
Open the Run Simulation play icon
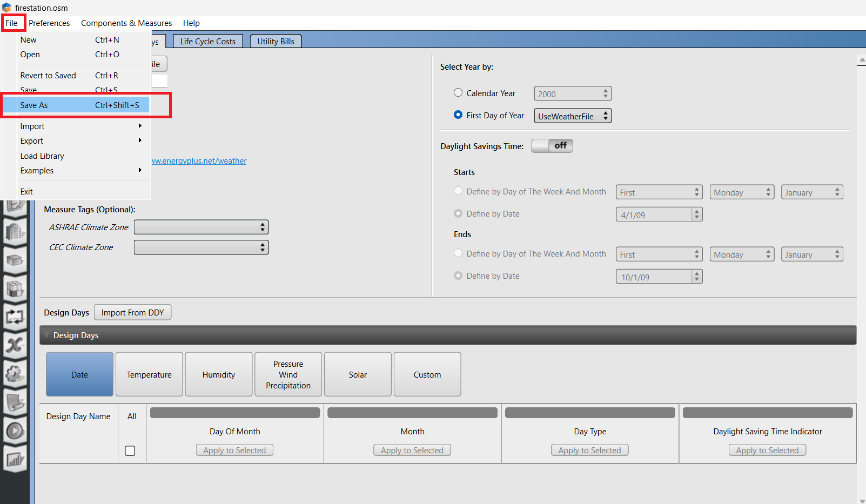(x=15, y=430)
